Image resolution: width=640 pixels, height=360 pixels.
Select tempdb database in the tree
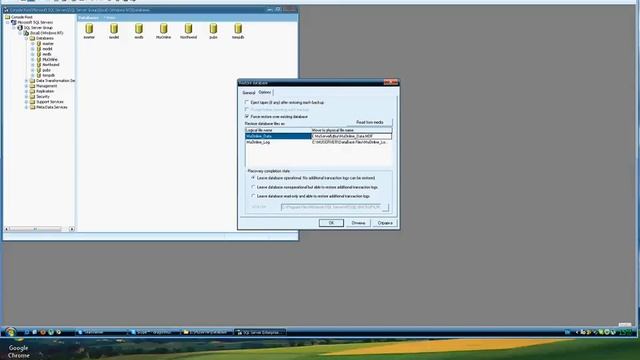[x=49, y=76]
